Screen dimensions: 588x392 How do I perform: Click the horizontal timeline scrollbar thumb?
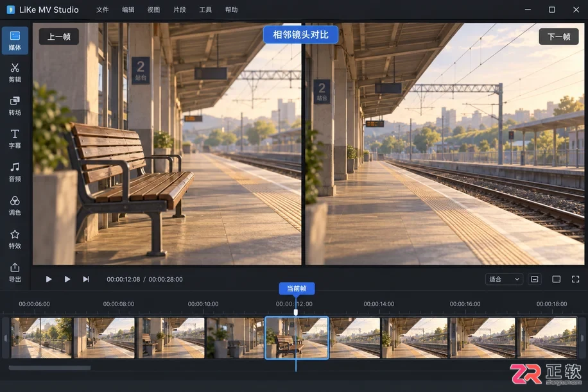[x=49, y=368]
